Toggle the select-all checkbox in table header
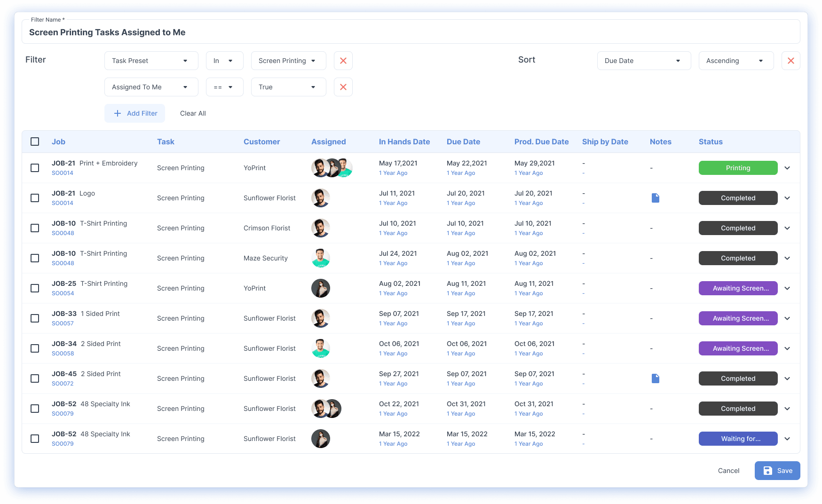This screenshot has height=504, width=822. click(x=35, y=142)
